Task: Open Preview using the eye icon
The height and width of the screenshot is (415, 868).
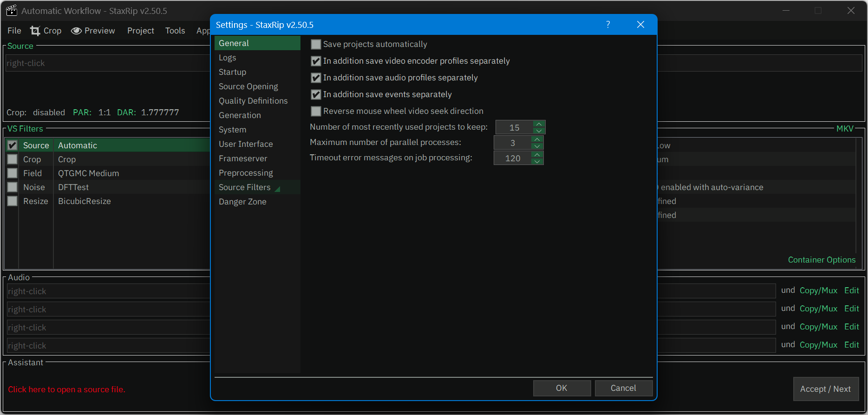Action: point(76,31)
